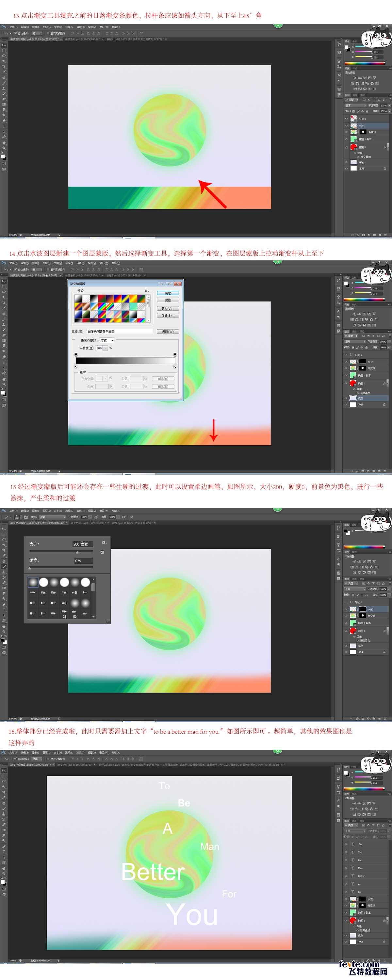392x980 pixels.
Task: Filter for type layers with T icon in step 16
Action: click(x=374, y=825)
